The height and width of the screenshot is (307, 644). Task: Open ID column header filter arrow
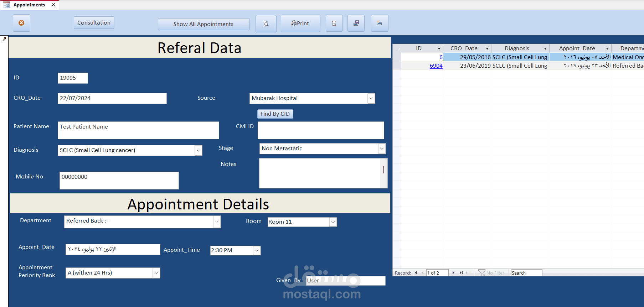click(439, 48)
